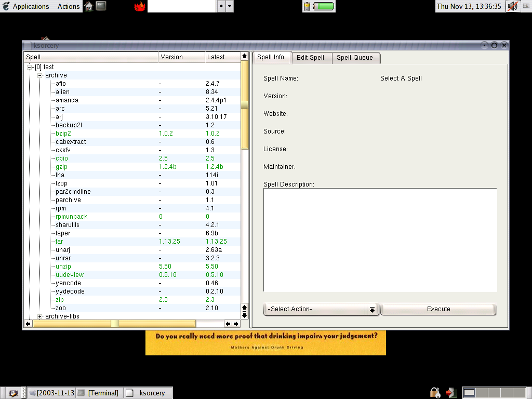This screenshot has height=399, width=532.
Task: Click the show desktop icon
Action: pos(12,393)
